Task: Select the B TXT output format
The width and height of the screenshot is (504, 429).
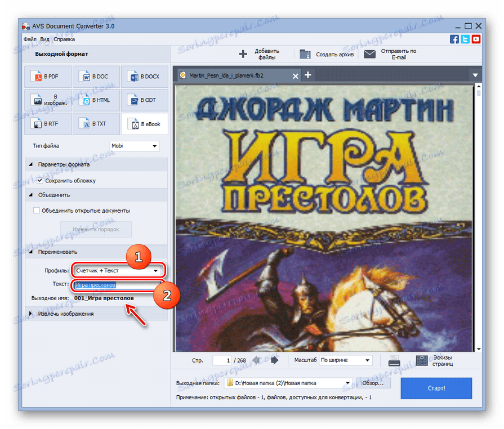Action: (96, 124)
